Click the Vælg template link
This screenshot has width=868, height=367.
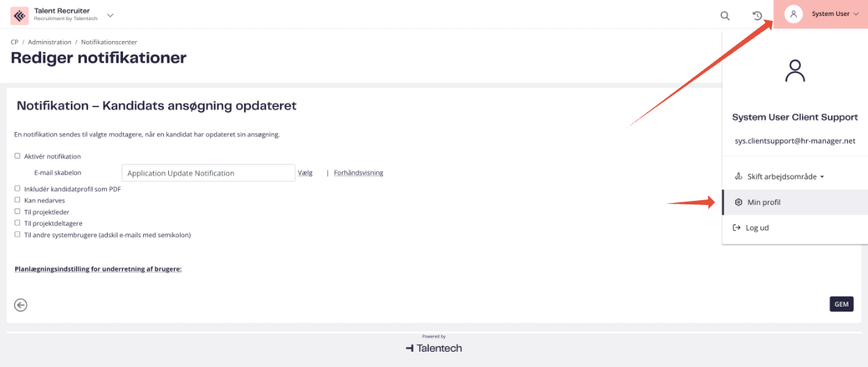(305, 172)
